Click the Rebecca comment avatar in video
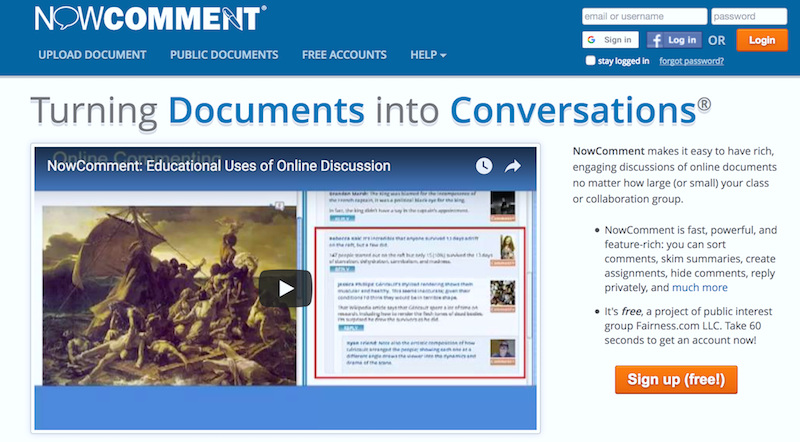 click(x=507, y=248)
